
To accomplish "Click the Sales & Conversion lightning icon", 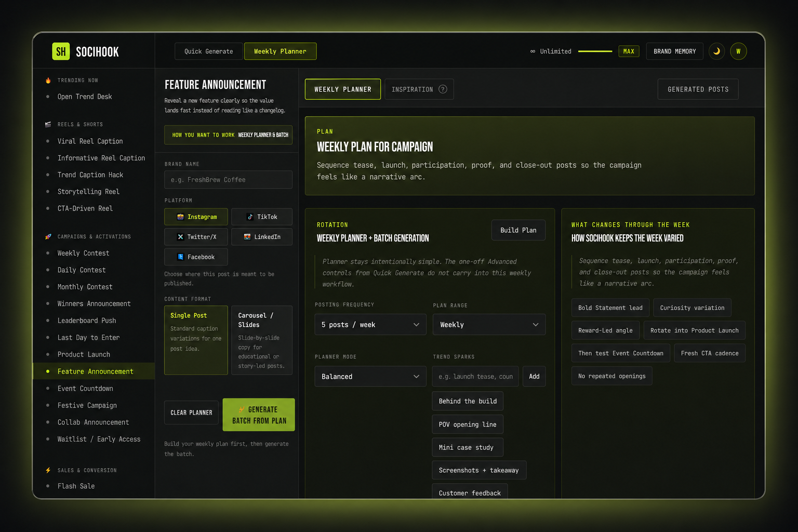I will (48, 470).
